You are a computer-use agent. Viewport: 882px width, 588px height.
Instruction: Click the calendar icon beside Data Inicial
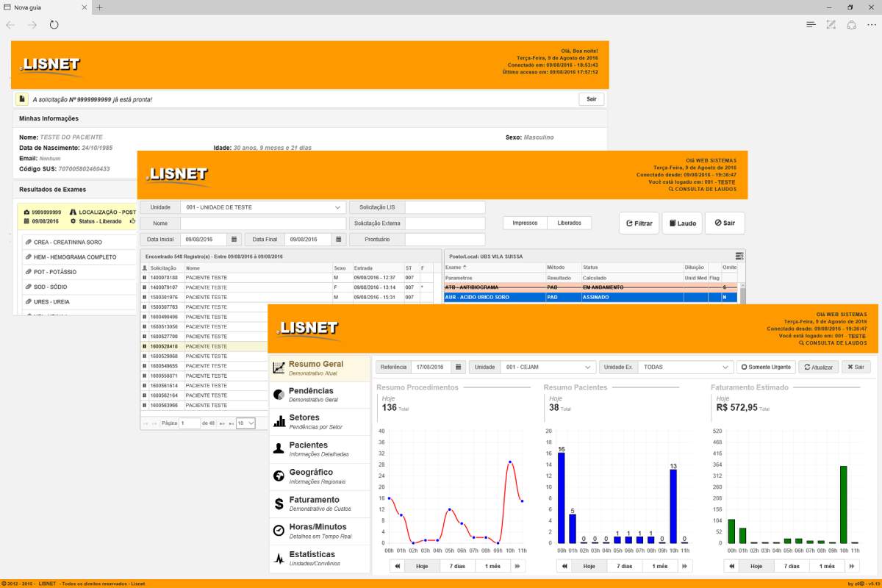point(234,240)
